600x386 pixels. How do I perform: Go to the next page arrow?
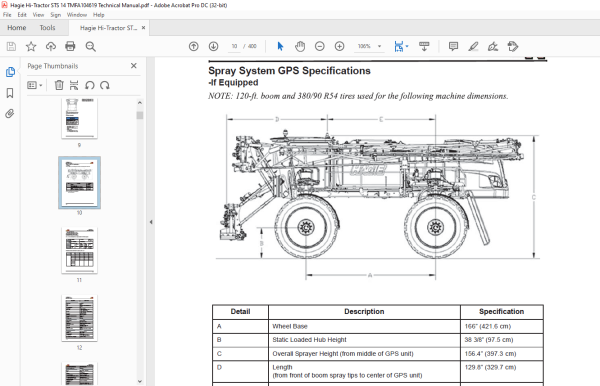pyautogui.click(x=214, y=46)
